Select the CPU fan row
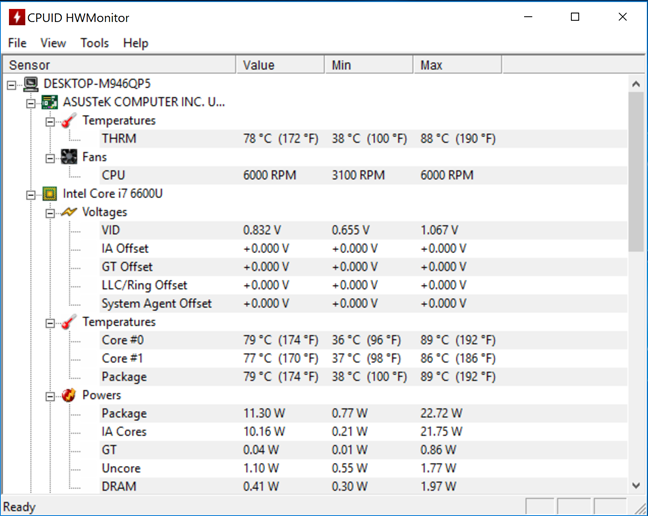 tap(363, 175)
